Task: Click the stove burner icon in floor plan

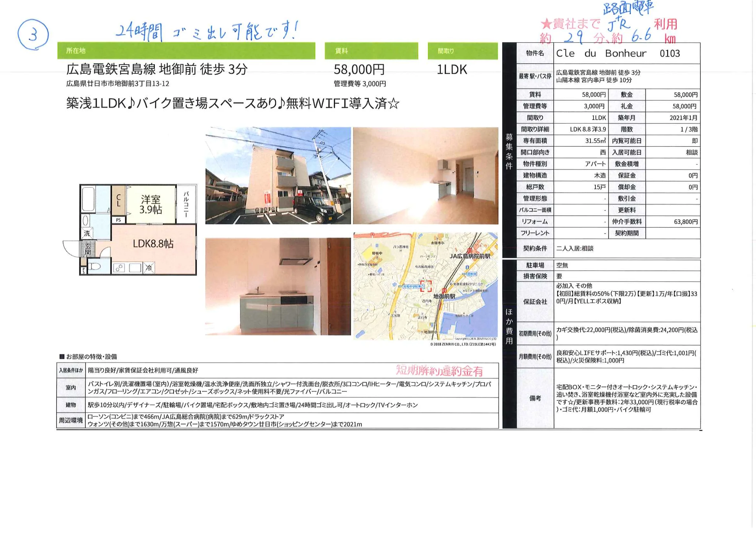Action: (119, 268)
